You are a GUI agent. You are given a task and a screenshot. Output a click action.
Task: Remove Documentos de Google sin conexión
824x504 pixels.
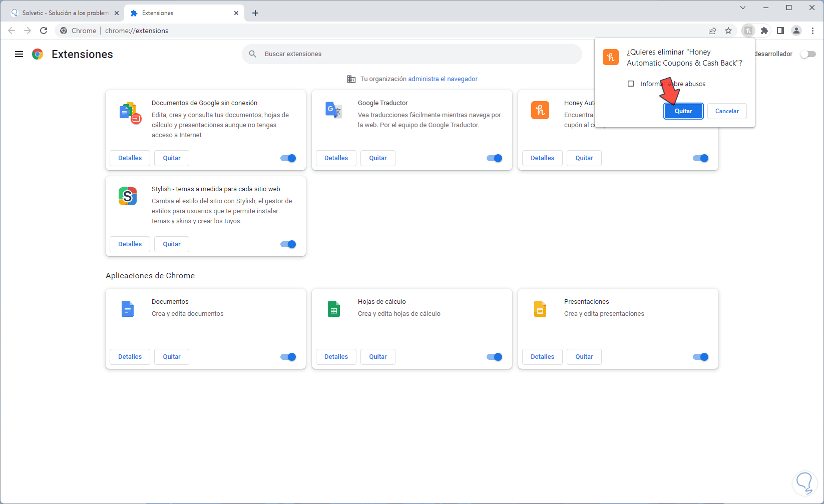(x=172, y=158)
